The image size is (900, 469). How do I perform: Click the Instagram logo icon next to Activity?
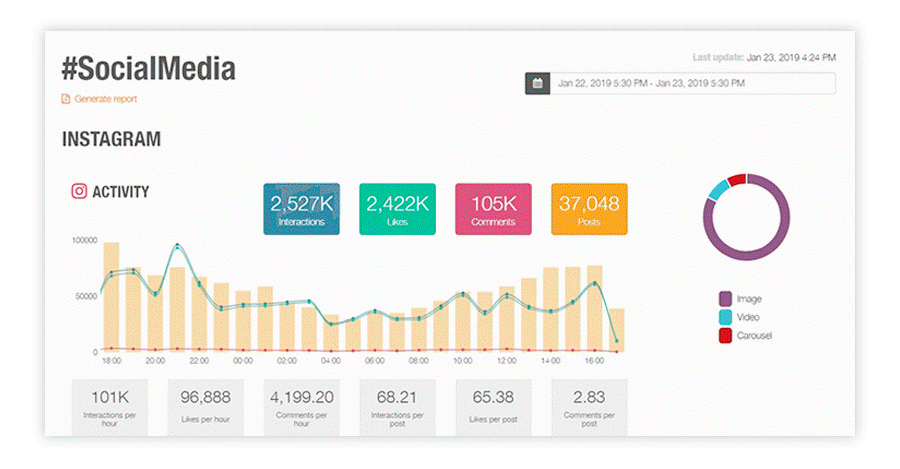pyautogui.click(x=78, y=192)
